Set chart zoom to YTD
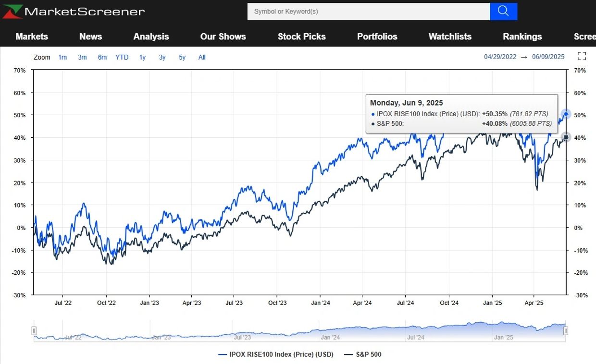Viewport: 596px width, 364px height. [x=122, y=57]
